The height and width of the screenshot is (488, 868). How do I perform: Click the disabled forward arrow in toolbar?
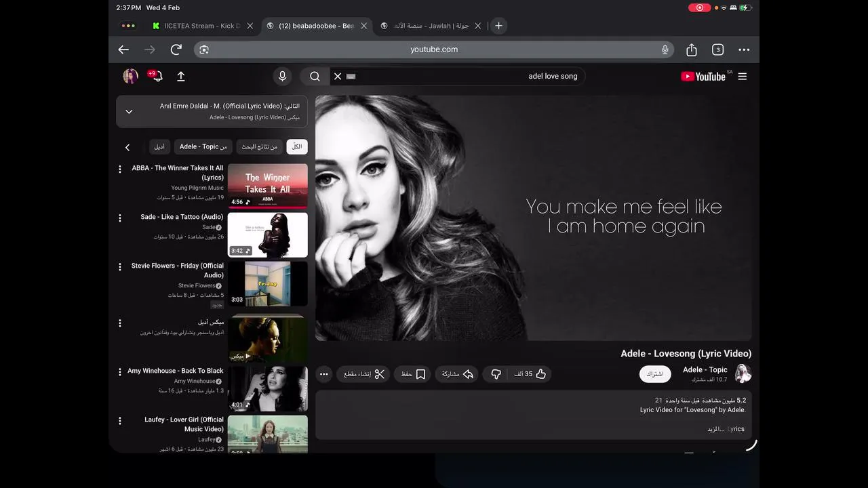click(x=150, y=49)
